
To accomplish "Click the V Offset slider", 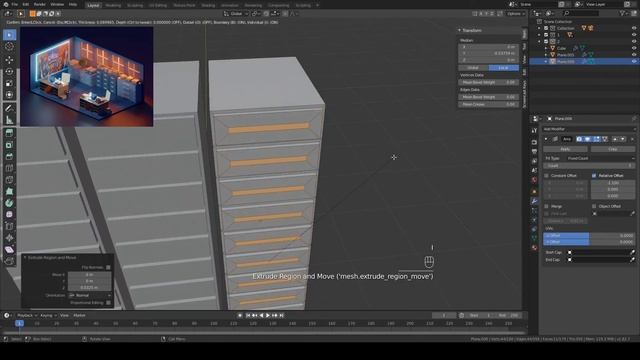I will pos(589,242).
